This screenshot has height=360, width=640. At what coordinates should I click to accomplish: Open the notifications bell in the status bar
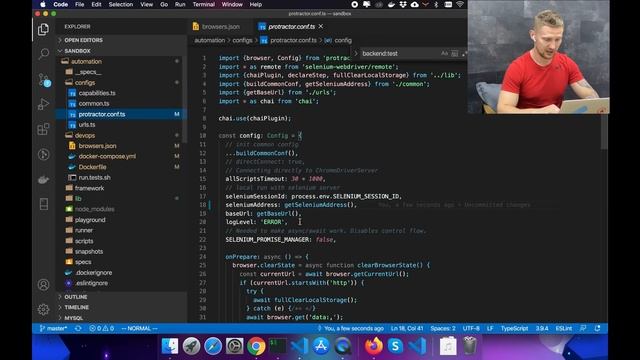point(598,328)
